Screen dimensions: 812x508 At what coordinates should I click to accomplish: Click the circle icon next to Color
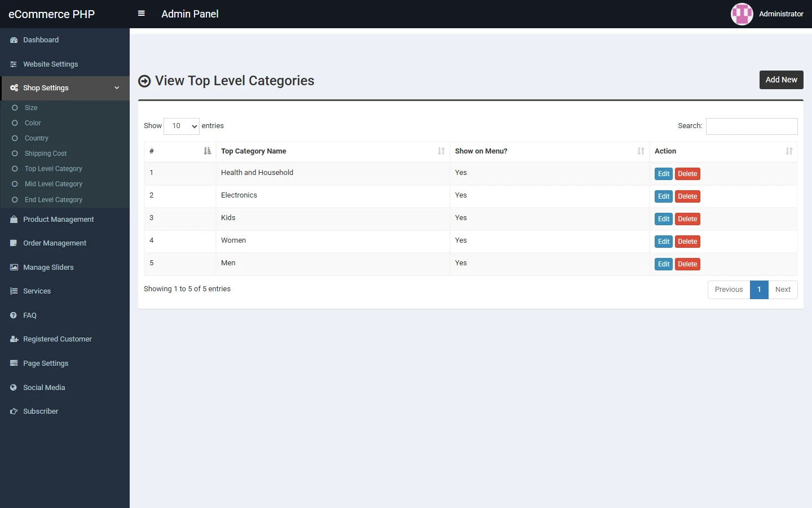15,123
